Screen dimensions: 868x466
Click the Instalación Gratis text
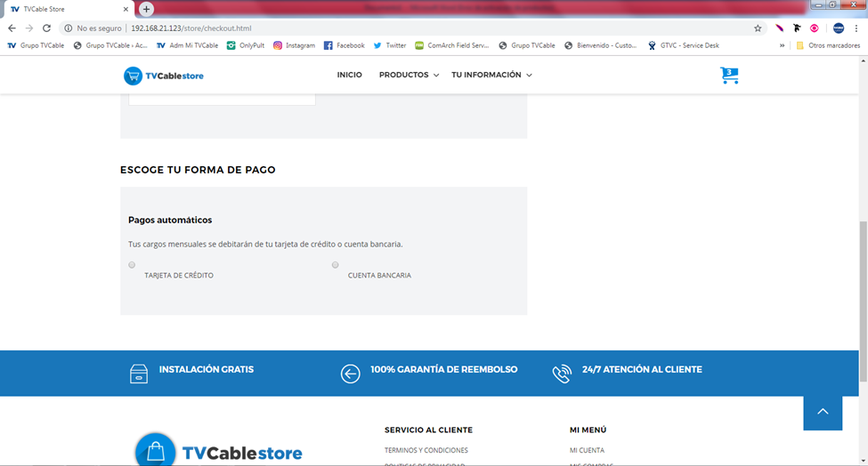point(206,369)
